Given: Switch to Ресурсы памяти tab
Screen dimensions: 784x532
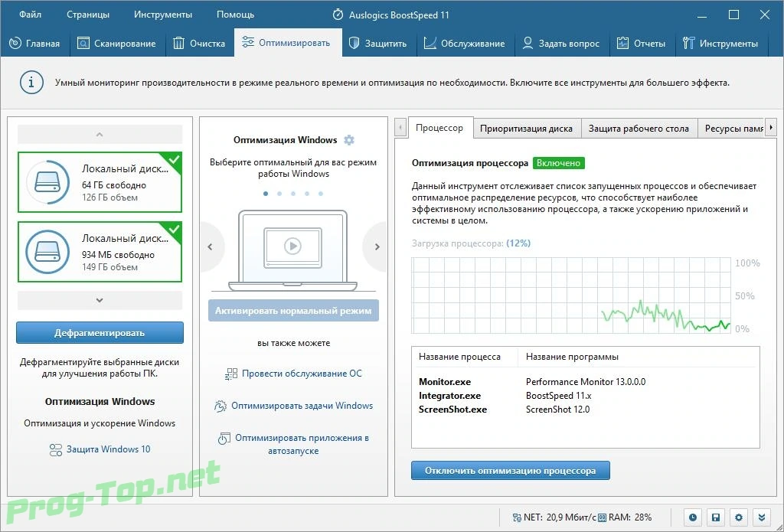Looking at the screenshot, I should pyautogui.click(x=733, y=129).
